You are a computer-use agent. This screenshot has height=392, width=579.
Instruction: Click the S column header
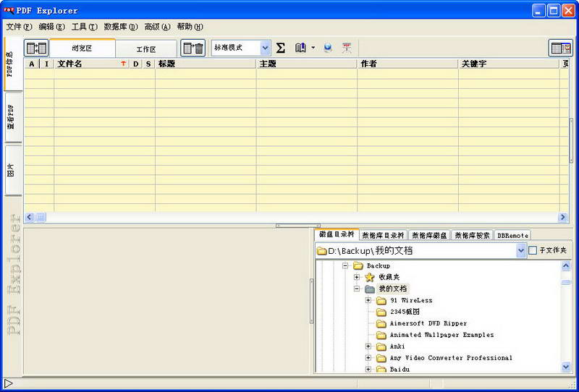click(148, 64)
